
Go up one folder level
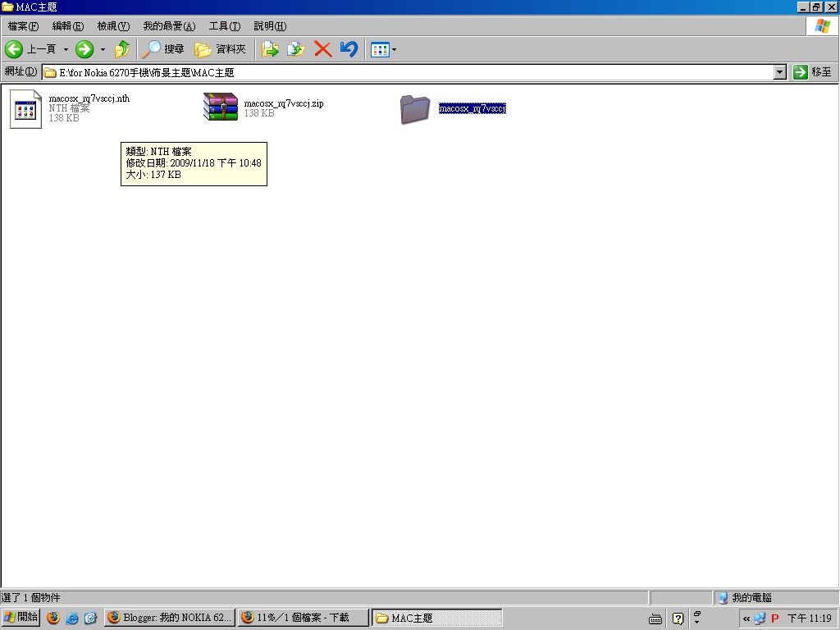(x=122, y=49)
